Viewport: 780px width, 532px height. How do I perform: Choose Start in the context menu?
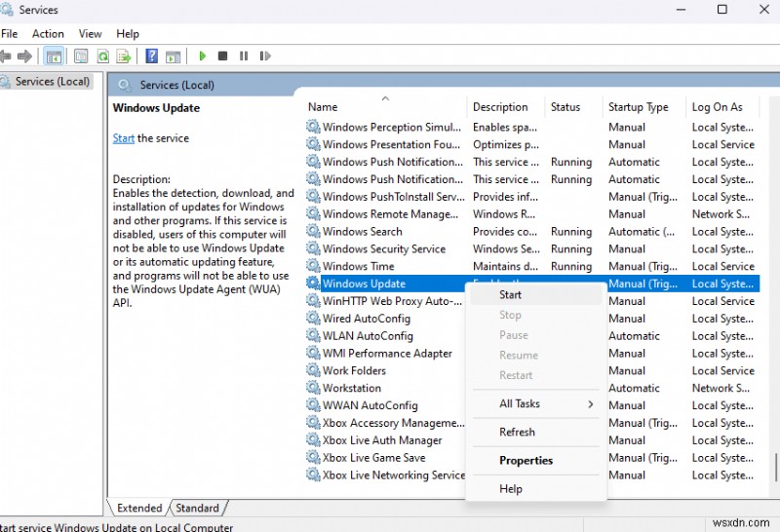[535, 295]
